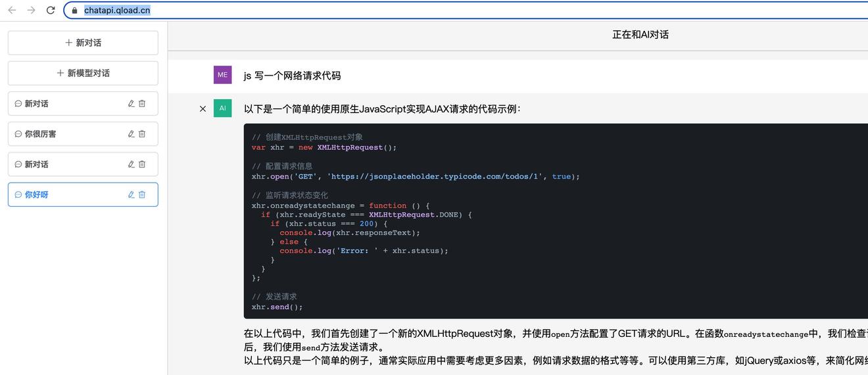Click the + 新模型对话 button
This screenshot has width=868, height=375.
[83, 73]
